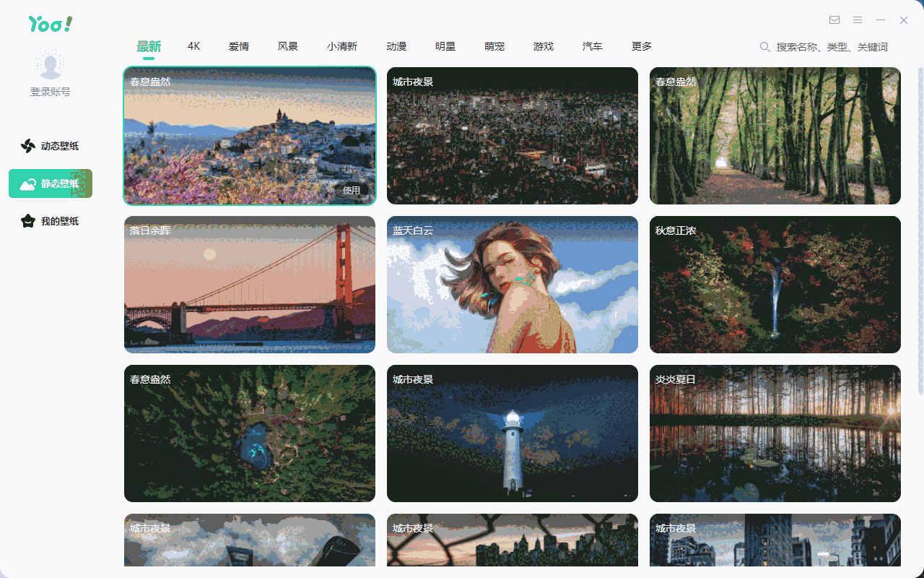Viewport: 924px width, 578px height.
Task: Click 使用 on the hilltop town wallpaper
Action: [352, 191]
